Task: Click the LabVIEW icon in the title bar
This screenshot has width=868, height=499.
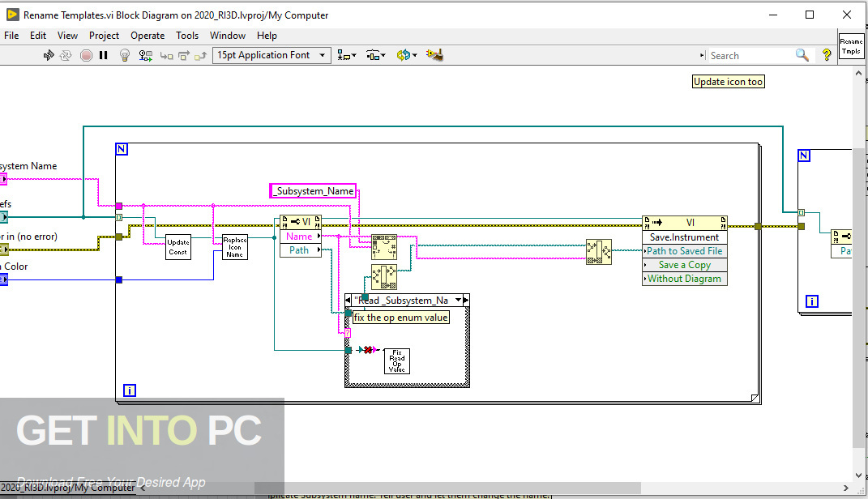Action: click(12, 15)
